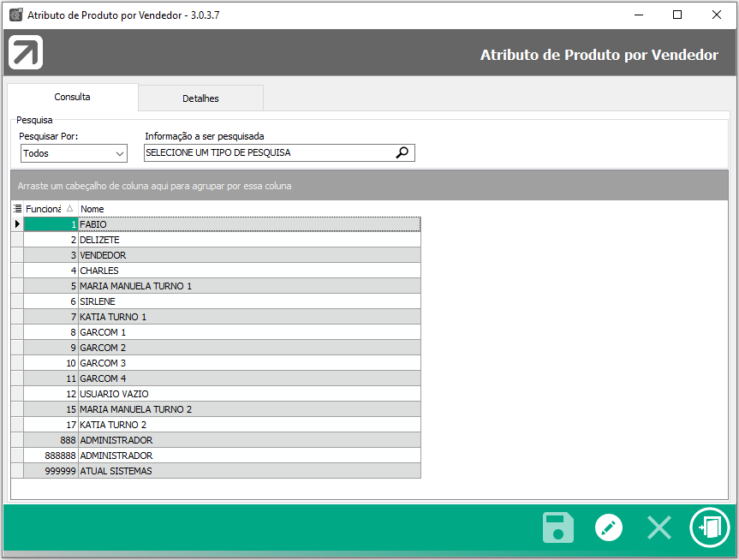Click the application icon in title bar
The image size is (739, 560).
(x=15, y=15)
